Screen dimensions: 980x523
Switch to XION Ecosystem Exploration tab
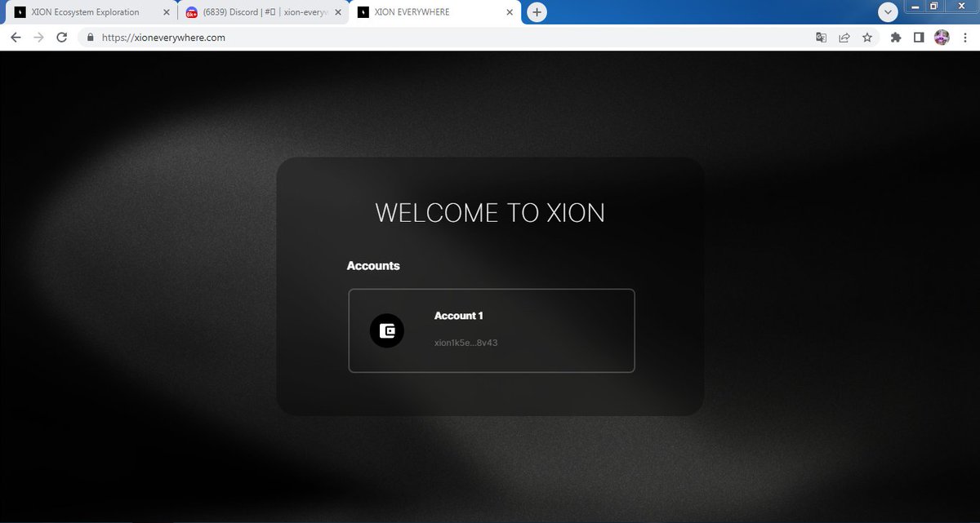point(90,12)
